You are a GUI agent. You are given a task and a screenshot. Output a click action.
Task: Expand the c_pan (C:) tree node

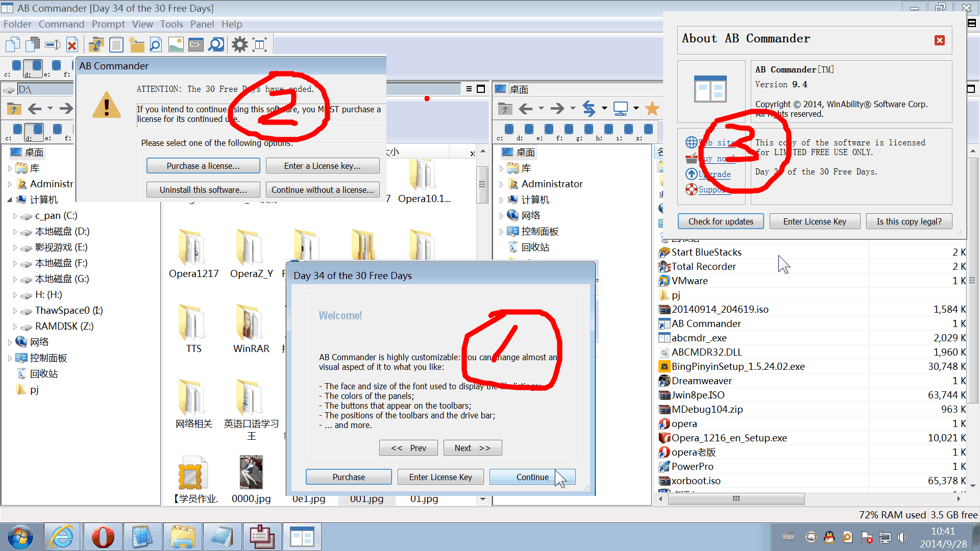point(15,216)
